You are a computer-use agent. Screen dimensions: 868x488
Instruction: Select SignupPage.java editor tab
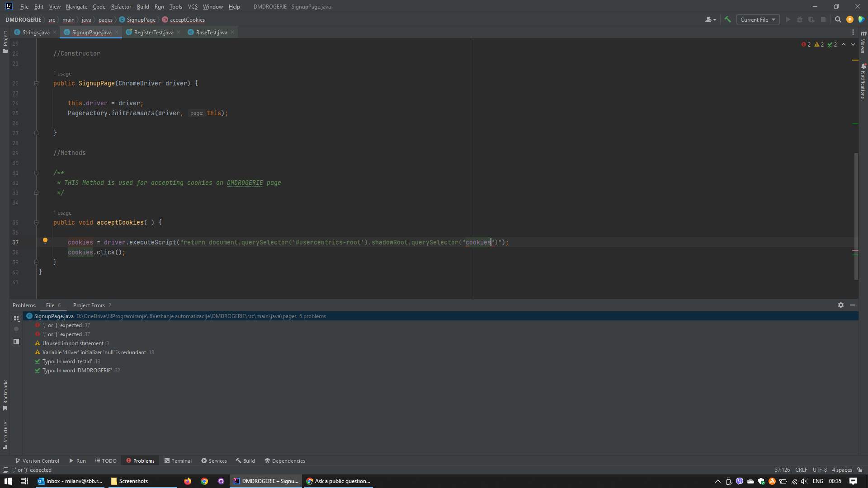pos(91,32)
